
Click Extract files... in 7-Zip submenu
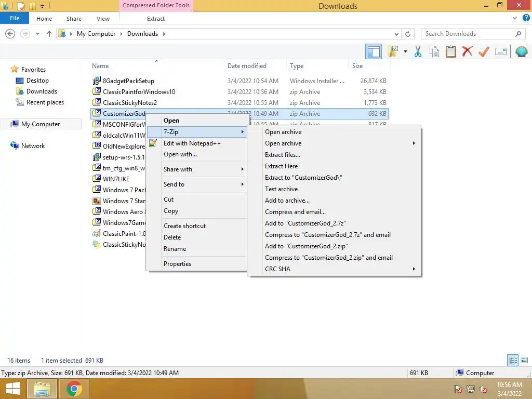pos(334,155)
